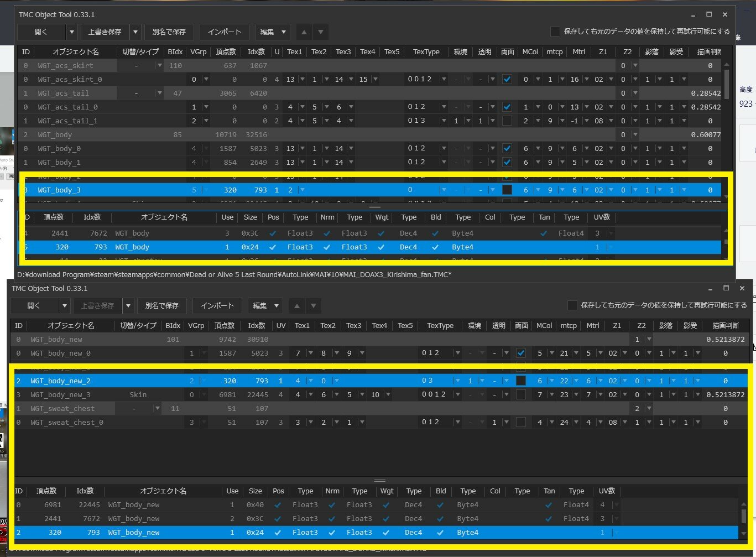Open Tex1 dropdown for WGT_body_new_0
Viewport: 756px width, 557px height.
pyautogui.click(x=310, y=353)
